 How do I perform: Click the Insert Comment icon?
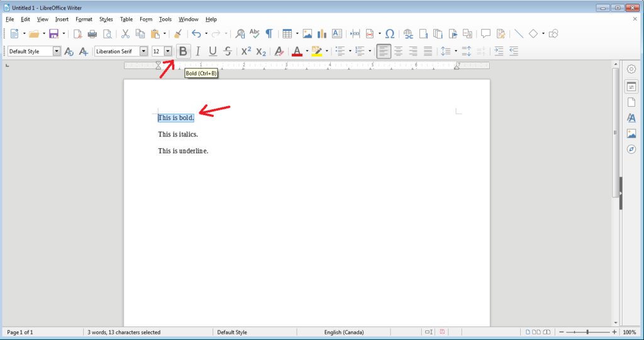coord(486,34)
